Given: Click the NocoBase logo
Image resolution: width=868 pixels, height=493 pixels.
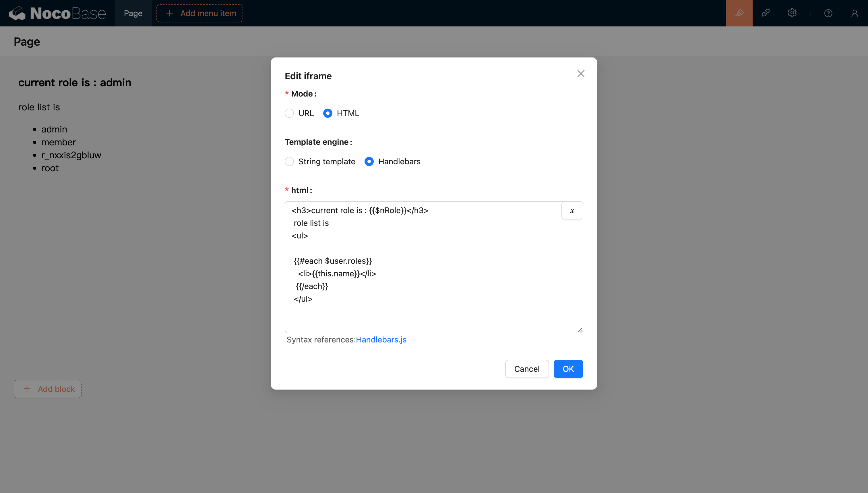Looking at the screenshot, I should 57,13.
